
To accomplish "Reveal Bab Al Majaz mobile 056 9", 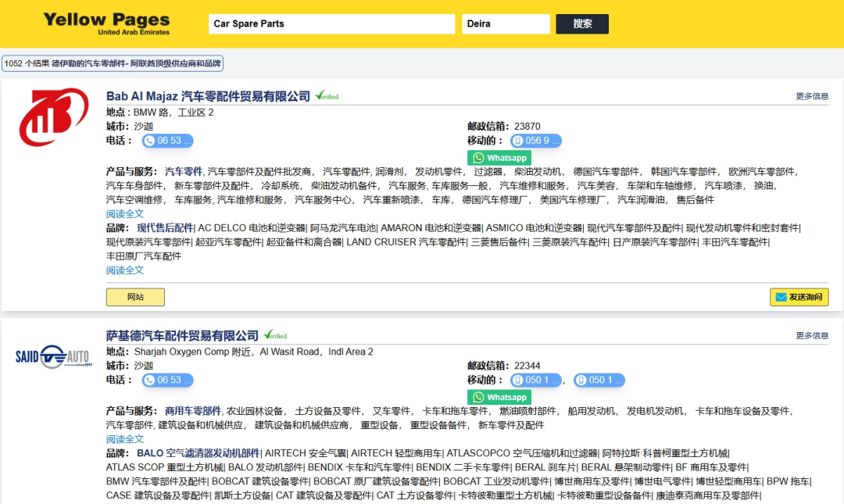I will coord(535,141).
